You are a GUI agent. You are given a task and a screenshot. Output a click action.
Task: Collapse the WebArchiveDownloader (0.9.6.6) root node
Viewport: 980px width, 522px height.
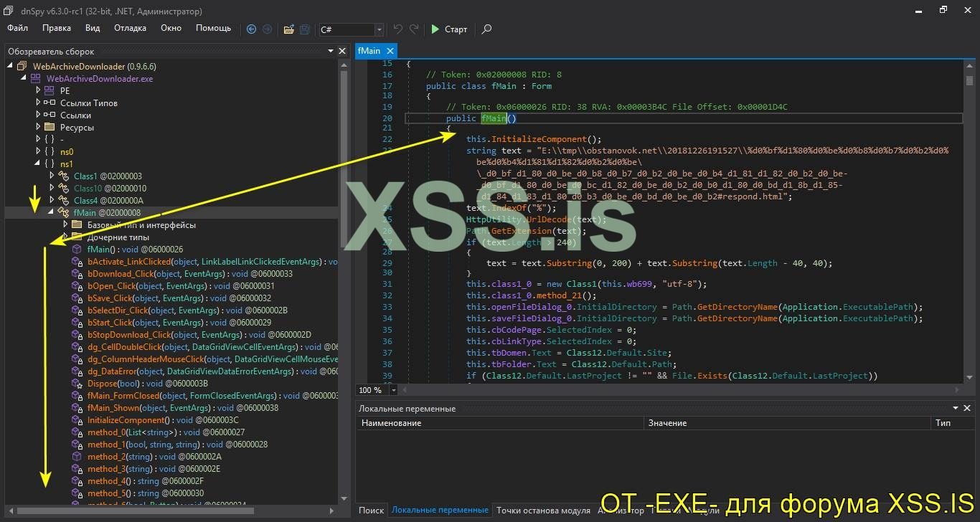pos(11,67)
